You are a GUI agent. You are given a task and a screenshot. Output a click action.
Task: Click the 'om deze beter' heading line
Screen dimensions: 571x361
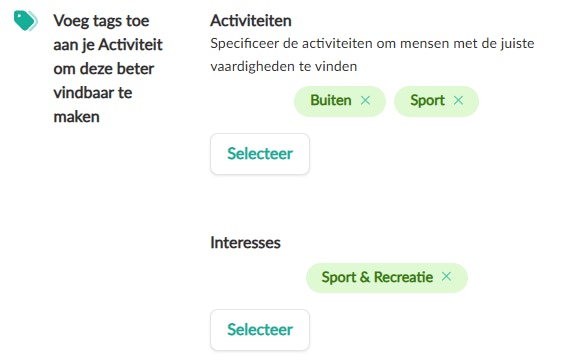(104, 69)
